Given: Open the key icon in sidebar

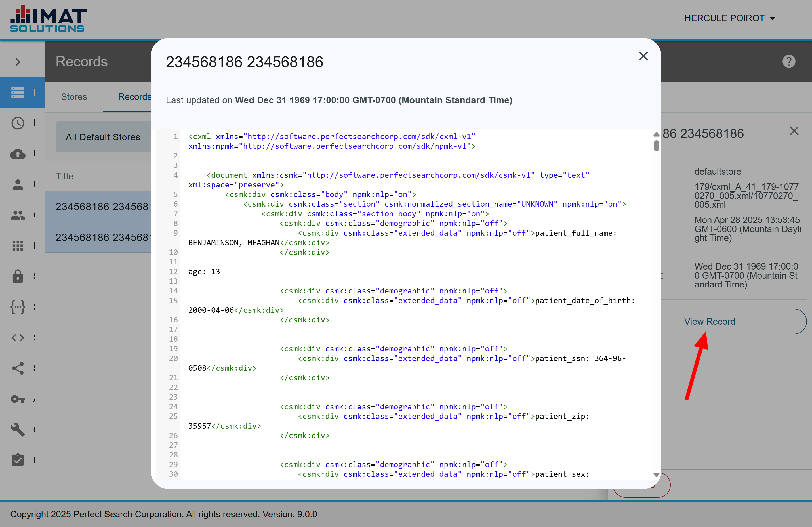Looking at the screenshot, I should click(x=18, y=399).
